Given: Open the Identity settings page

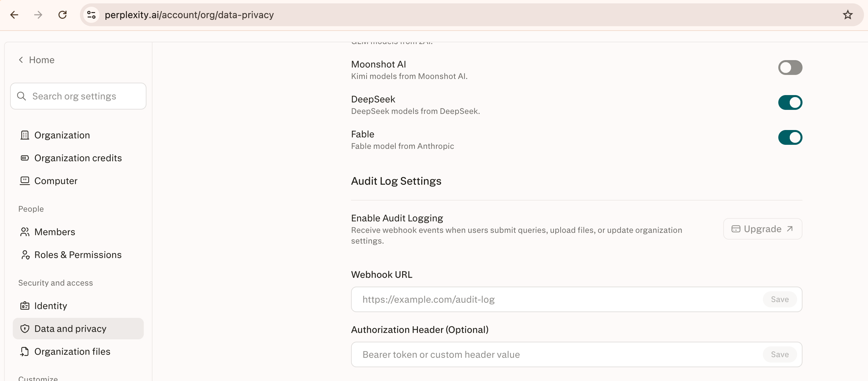Looking at the screenshot, I should 78,306.
